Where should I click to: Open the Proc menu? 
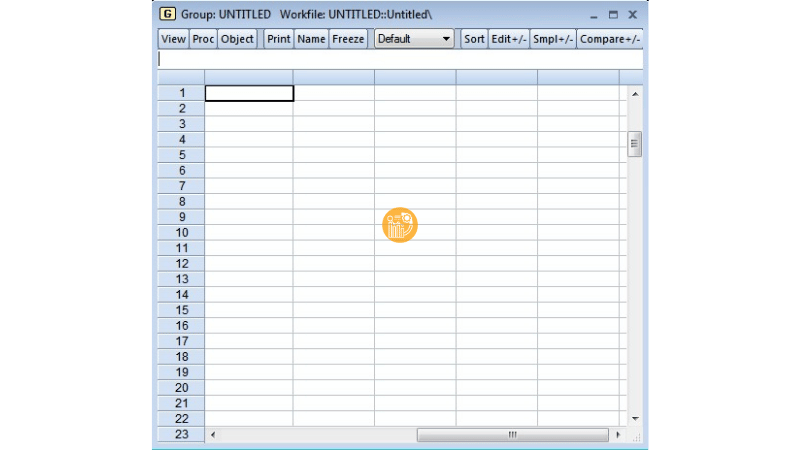tap(203, 39)
